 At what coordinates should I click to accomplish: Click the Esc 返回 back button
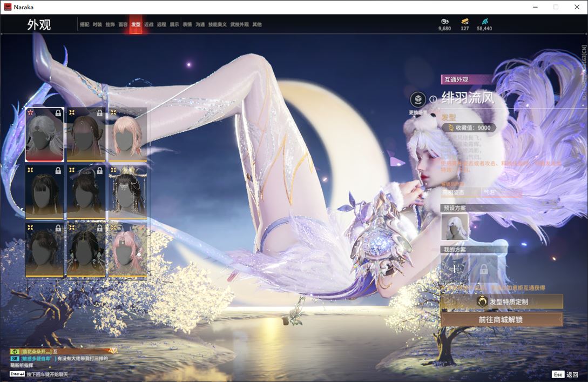[565, 374]
